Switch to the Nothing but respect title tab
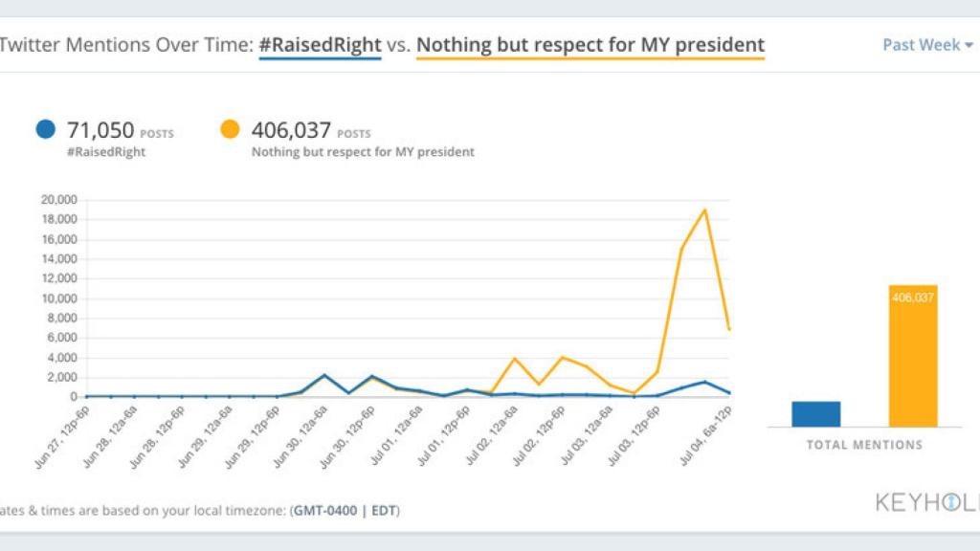Image resolution: width=980 pixels, height=551 pixels. pos(590,44)
